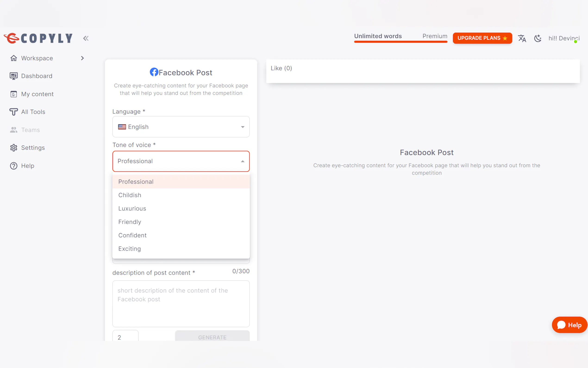Viewport: 588px width, 368px height.
Task: Open the language translate icon
Action: tap(522, 38)
